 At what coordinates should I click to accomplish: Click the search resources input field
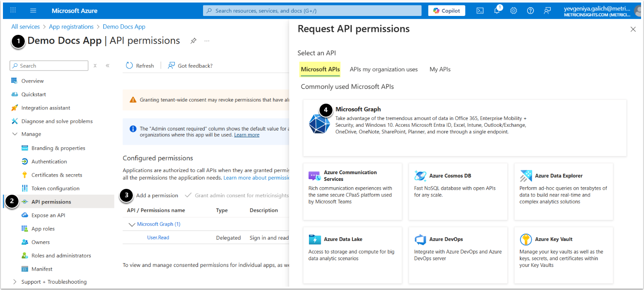(312, 10)
